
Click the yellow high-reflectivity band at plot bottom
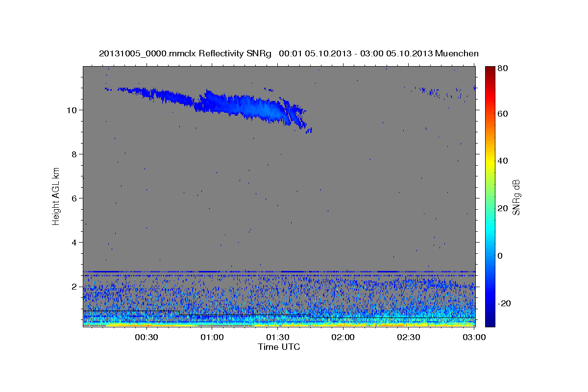click(279, 324)
